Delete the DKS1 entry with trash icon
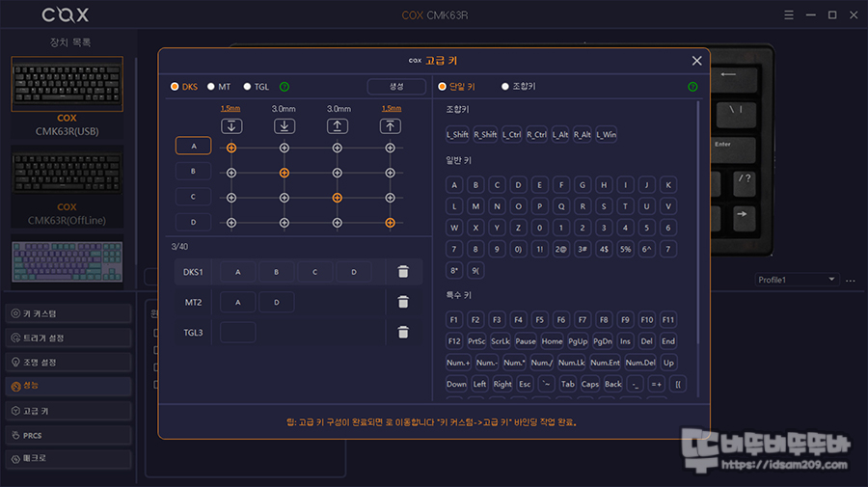Image resolution: width=868 pixels, height=487 pixels. click(x=403, y=272)
